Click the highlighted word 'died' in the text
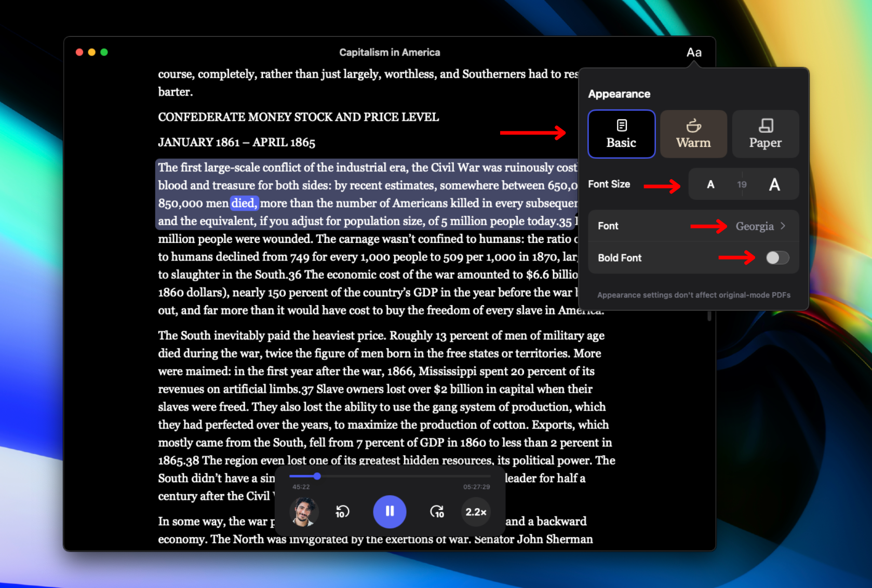 pos(244,203)
